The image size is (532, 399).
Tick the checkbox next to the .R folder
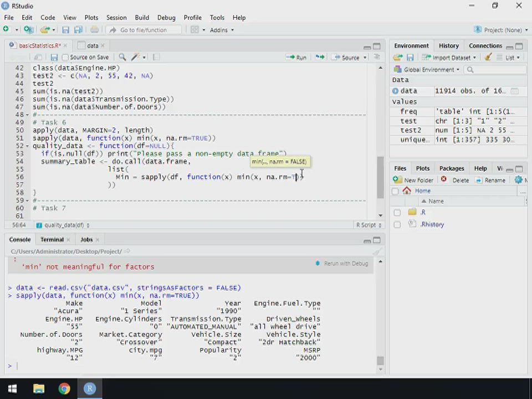coord(397,212)
